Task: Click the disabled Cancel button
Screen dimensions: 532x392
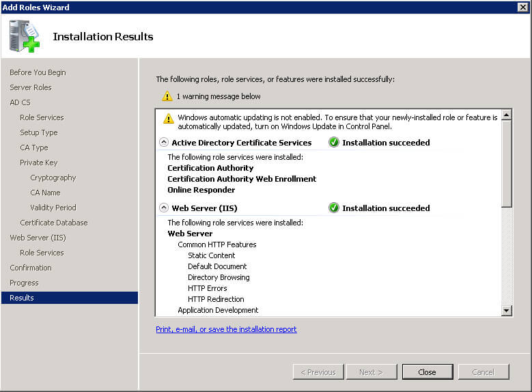Action: point(484,372)
